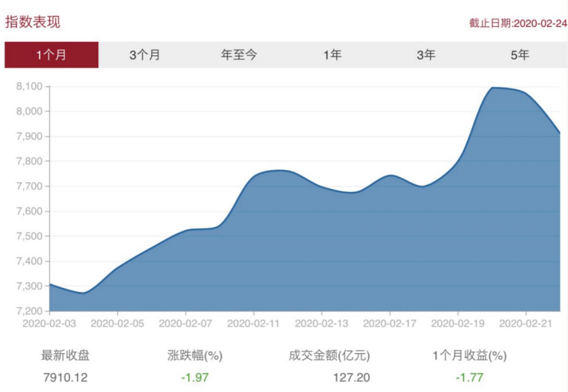
Task: Switch to the 3个月 tab
Action: [x=145, y=55]
